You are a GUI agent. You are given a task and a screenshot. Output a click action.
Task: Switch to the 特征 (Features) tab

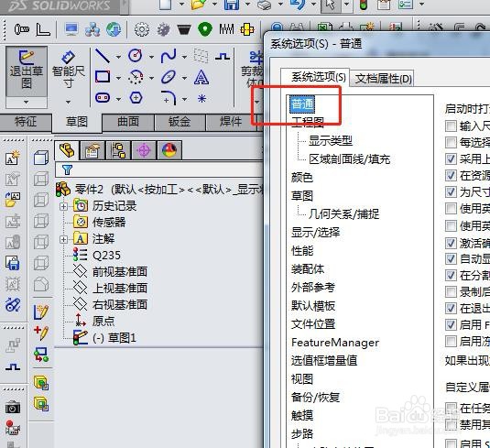[26, 122]
